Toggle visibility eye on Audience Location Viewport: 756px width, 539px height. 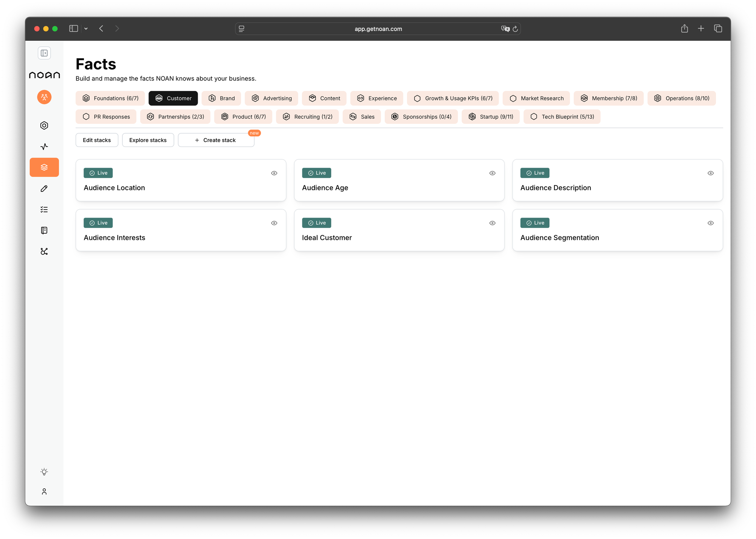[x=274, y=173]
